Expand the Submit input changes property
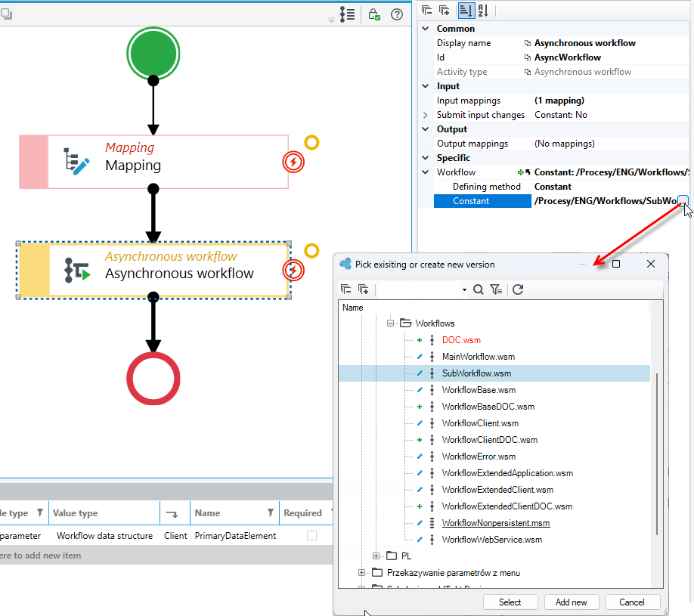 pyautogui.click(x=426, y=115)
